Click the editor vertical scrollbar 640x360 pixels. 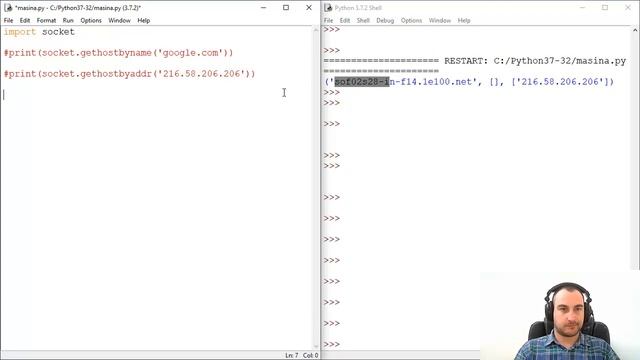[316, 188]
